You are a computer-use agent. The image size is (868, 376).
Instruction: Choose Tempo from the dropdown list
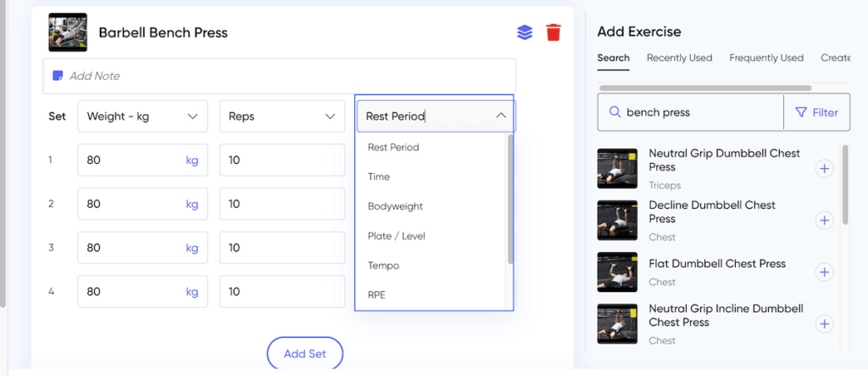click(x=383, y=266)
